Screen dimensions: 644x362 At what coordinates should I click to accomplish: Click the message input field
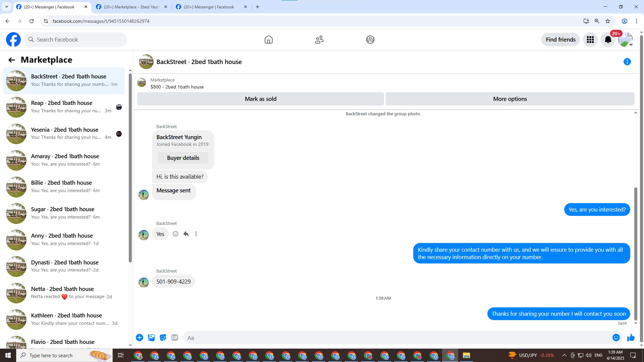click(396, 338)
